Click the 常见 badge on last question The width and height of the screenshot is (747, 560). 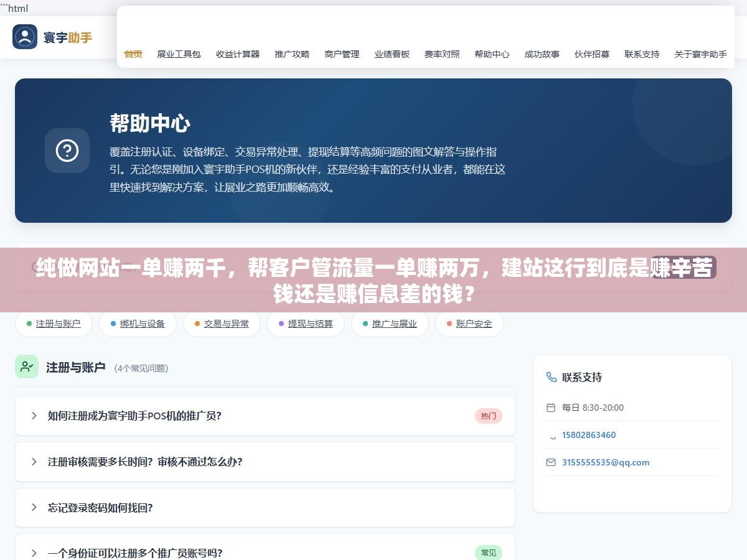tap(489, 553)
